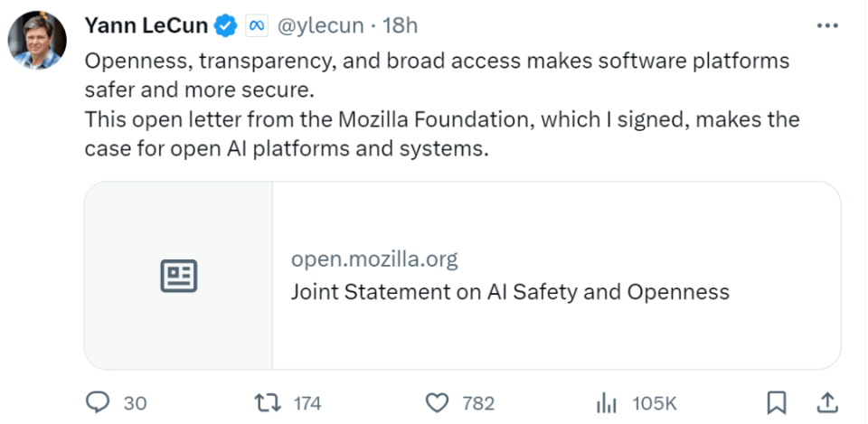Click the tweet text about openness

(x=438, y=62)
